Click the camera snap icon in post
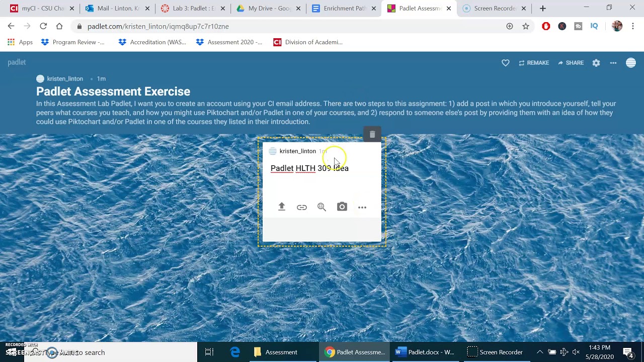Image resolution: width=644 pixels, height=362 pixels. pyautogui.click(x=342, y=207)
